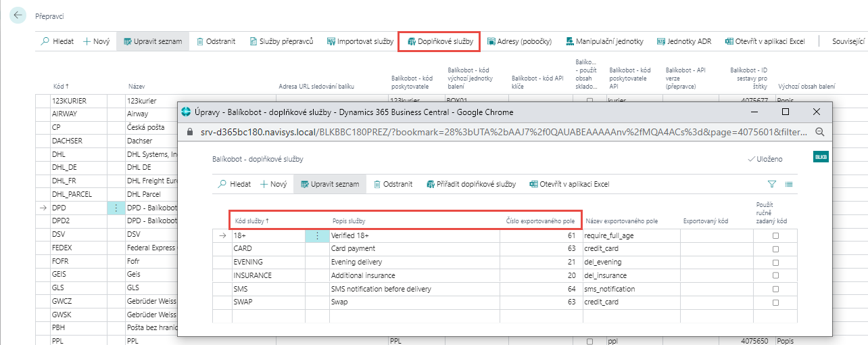This screenshot has width=868, height=345.
Task: Click Nový in the main Přepravci toolbar
Action: click(96, 41)
